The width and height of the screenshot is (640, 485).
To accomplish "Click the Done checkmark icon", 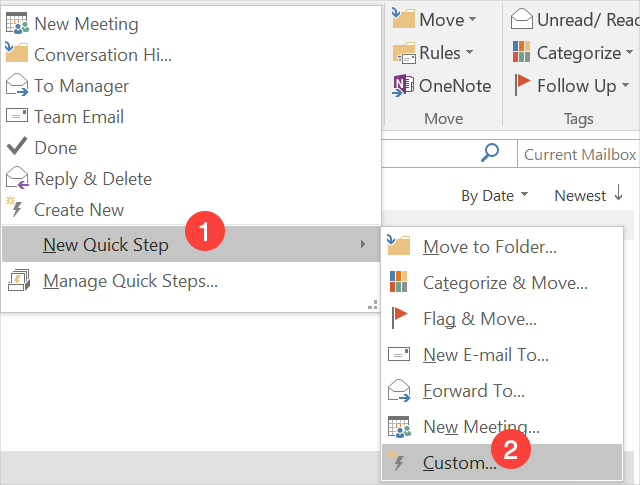I will pyautogui.click(x=17, y=147).
